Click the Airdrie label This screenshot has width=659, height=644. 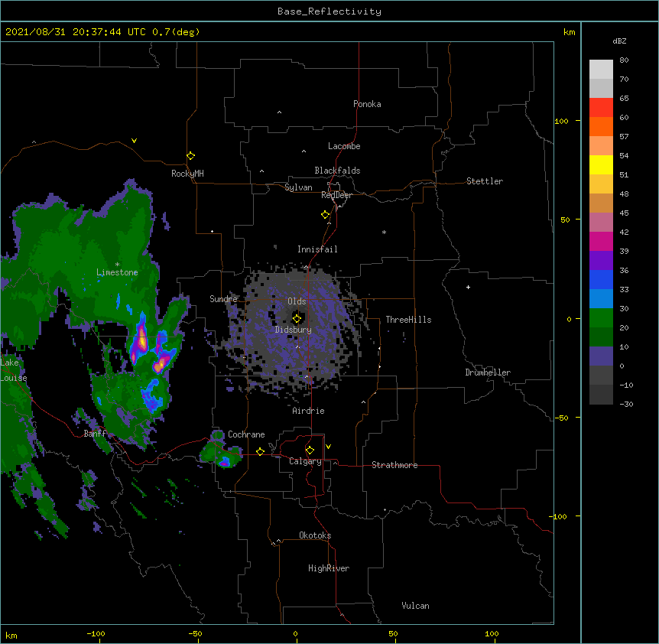click(x=309, y=411)
